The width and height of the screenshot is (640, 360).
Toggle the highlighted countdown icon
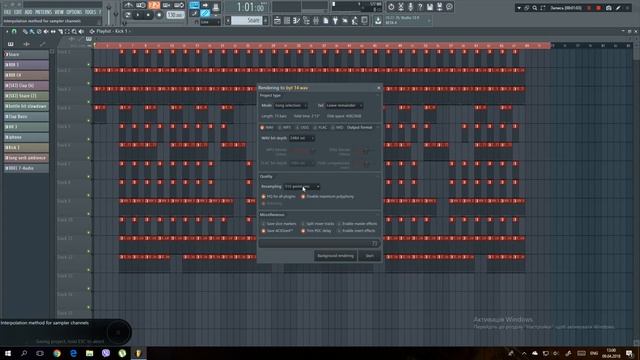tap(154, 5)
